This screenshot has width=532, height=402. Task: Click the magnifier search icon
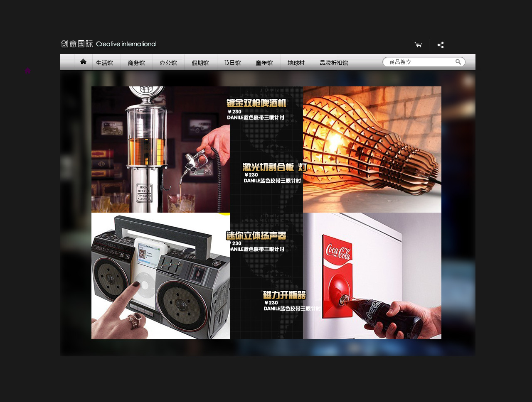point(458,62)
